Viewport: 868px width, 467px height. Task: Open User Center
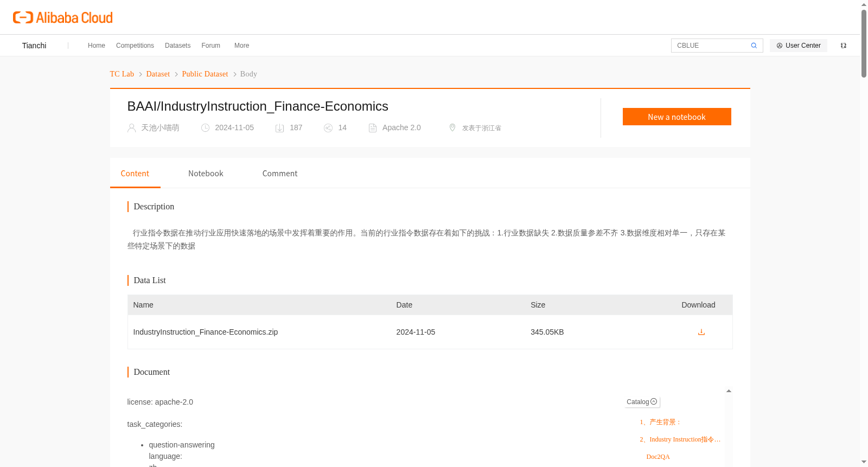coord(799,46)
